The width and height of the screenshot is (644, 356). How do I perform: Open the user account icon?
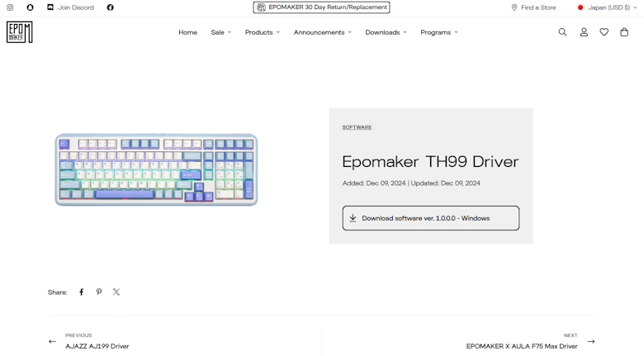(x=584, y=32)
